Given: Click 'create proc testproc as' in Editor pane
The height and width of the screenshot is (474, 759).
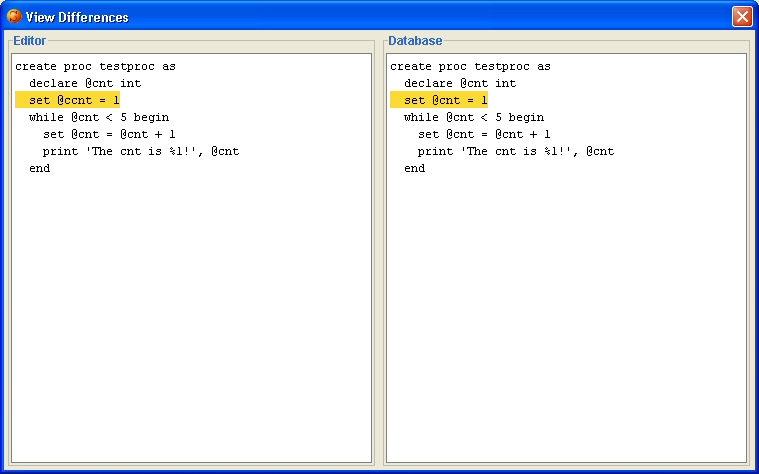Looking at the screenshot, I should click(95, 66).
